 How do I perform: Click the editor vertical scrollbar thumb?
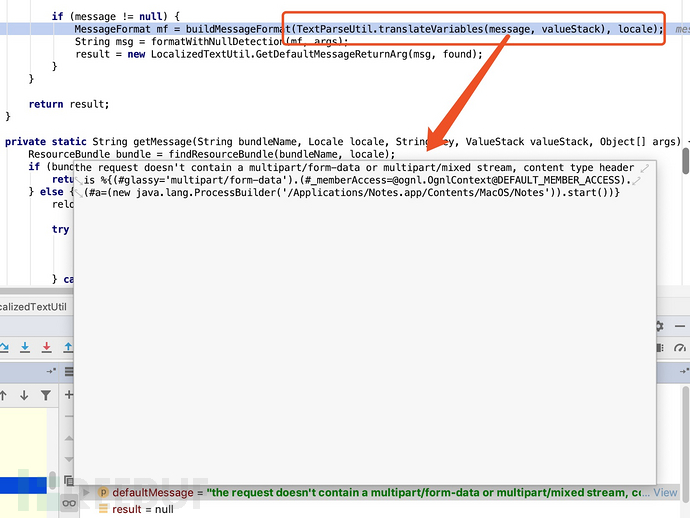[x=686, y=161]
